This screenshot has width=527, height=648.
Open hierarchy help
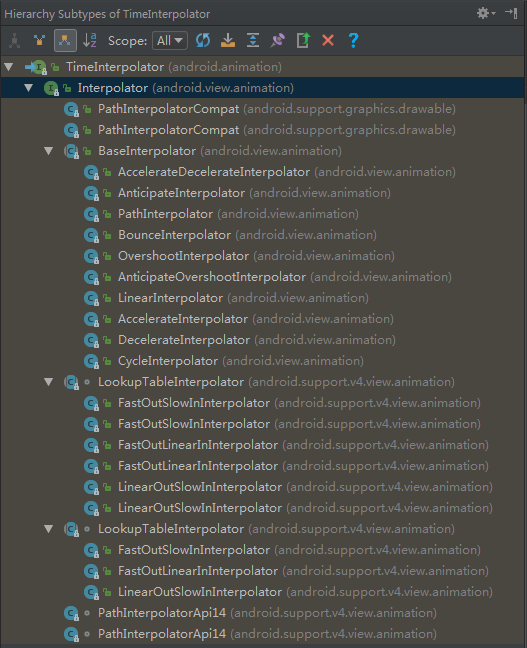pos(353,40)
